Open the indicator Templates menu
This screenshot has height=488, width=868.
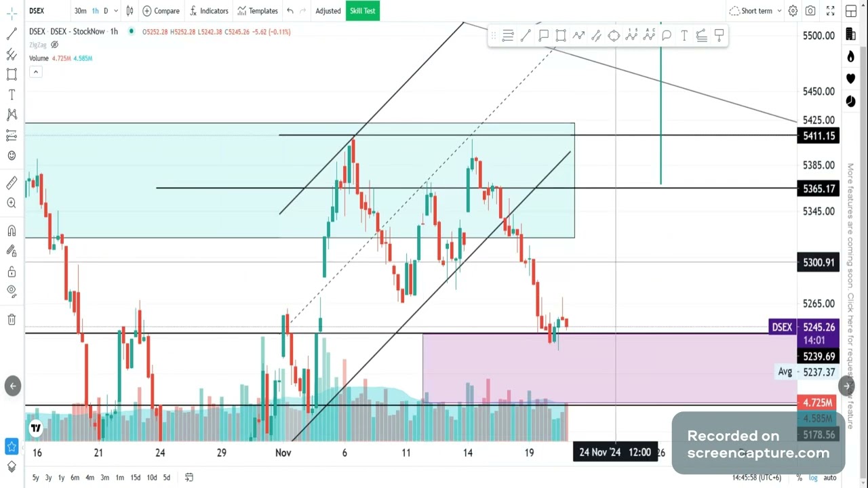(258, 11)
